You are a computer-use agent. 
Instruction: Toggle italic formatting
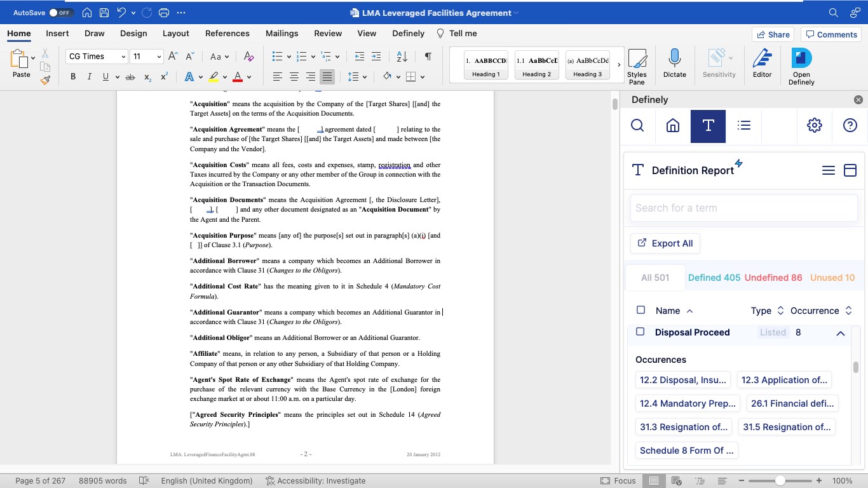point(89,77)
